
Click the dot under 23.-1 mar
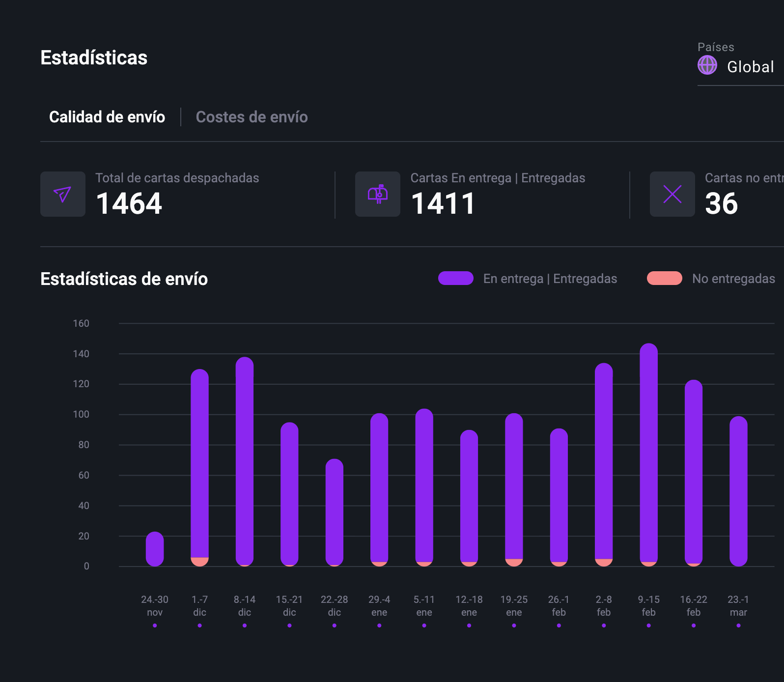coord(738,625)
